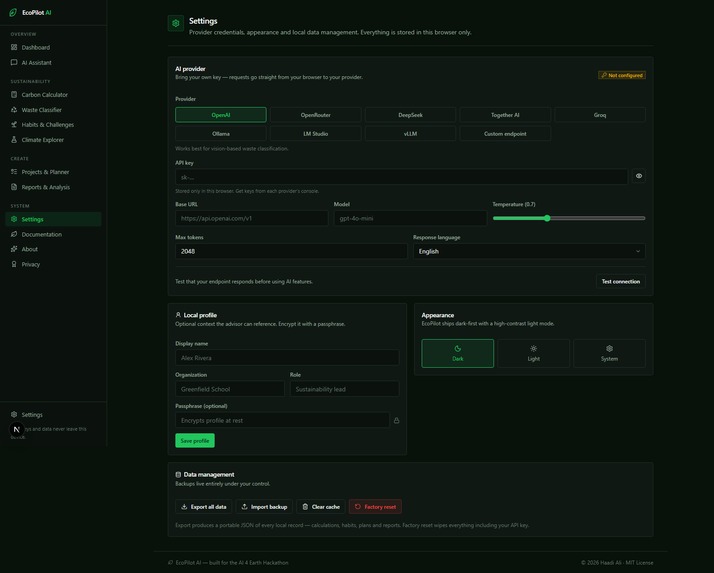Click Organization input field
Image resolution: width=714 pixels, height=573 pixels.
coord(230,389)
